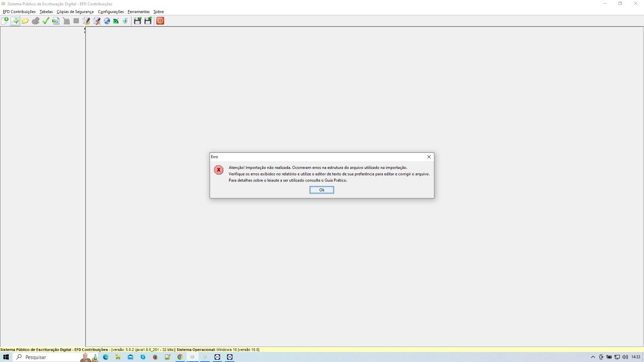Open File Explorer from the taskbar
644x362 pixels.
click(118, 357)
